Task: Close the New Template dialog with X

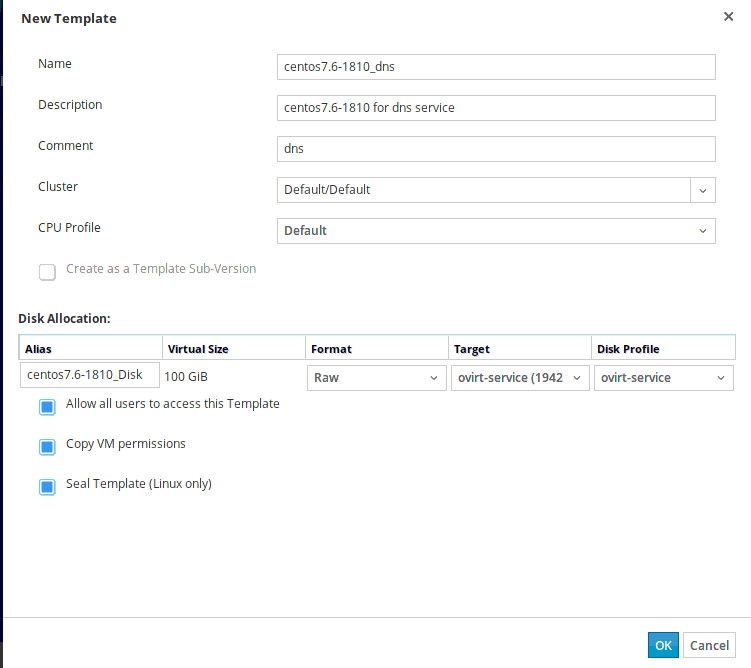Action: 727,17
